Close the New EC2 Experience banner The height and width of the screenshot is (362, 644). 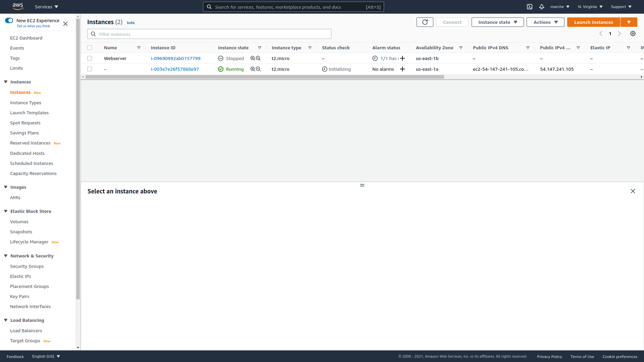[66, 24]
